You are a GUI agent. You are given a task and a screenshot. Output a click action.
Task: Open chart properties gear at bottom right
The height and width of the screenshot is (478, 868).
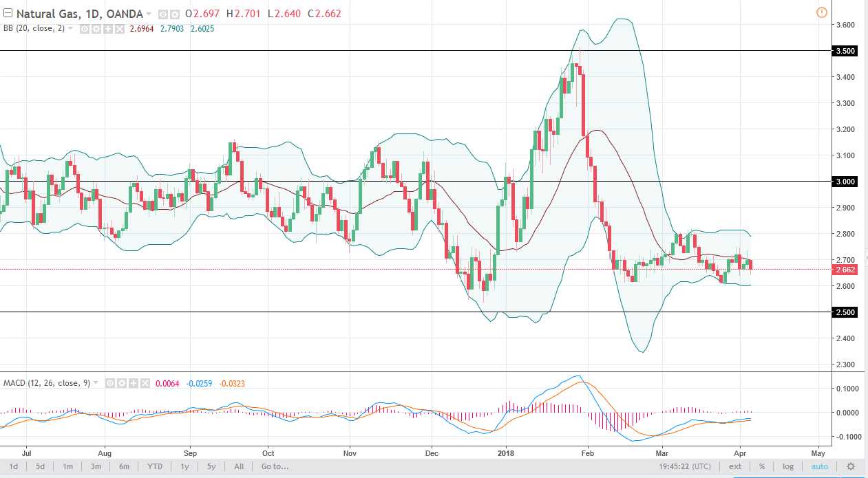click(x=851, y=466)
